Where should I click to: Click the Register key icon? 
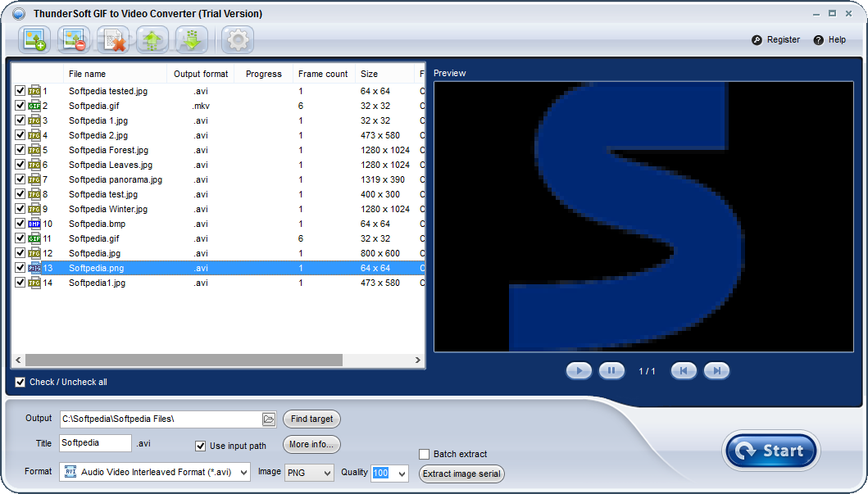[757, 40]
